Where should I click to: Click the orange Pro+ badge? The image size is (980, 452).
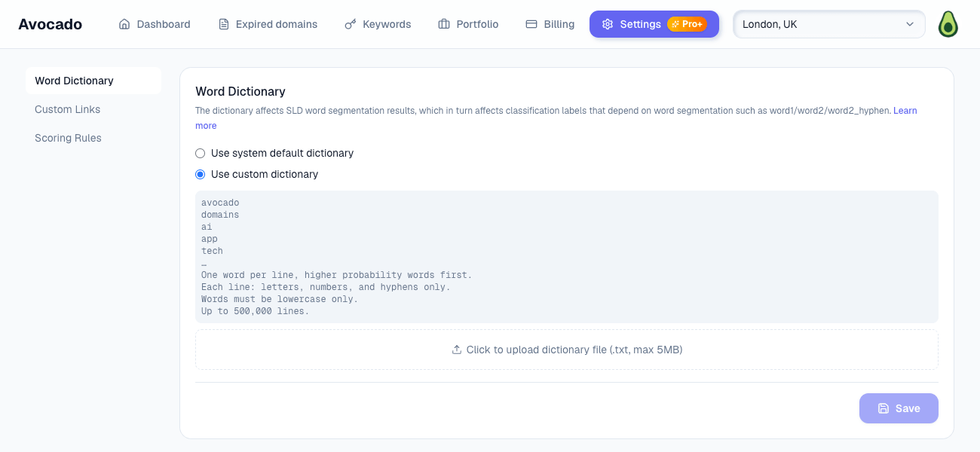(x=687, y=24)
